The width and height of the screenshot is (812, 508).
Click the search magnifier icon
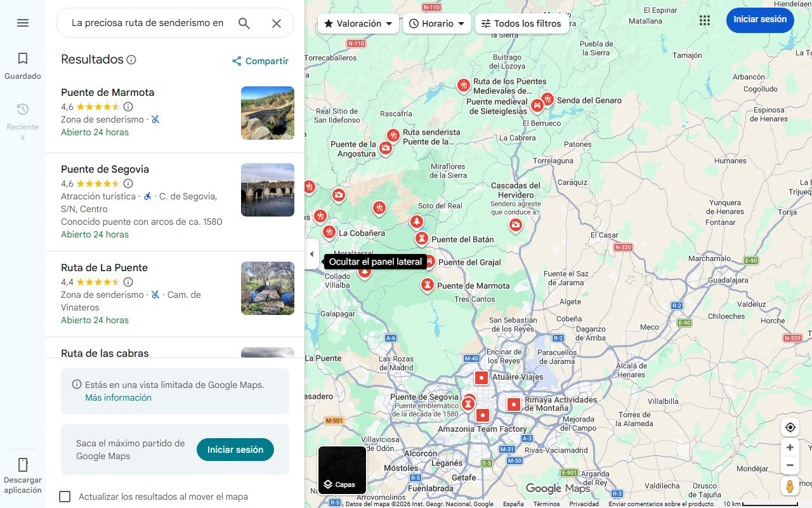[244, 23]
